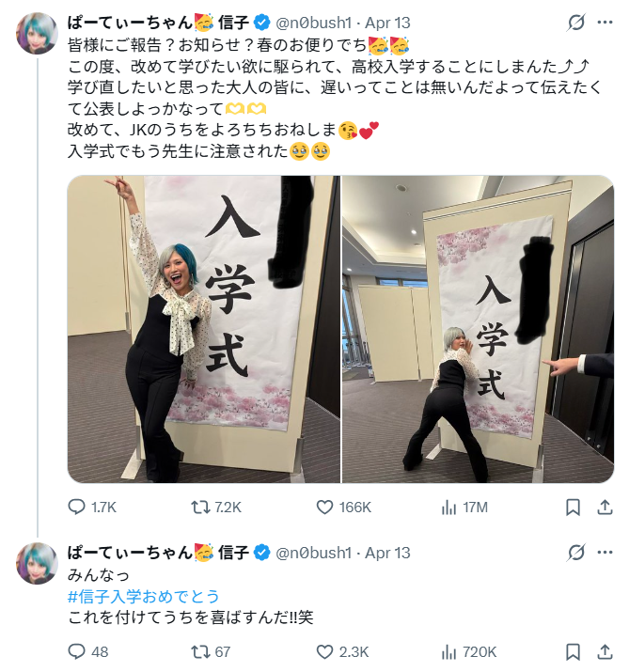Open Grok icon on second tweet
The height and width of the screenshot is (672, 629).
pos(575,553)
